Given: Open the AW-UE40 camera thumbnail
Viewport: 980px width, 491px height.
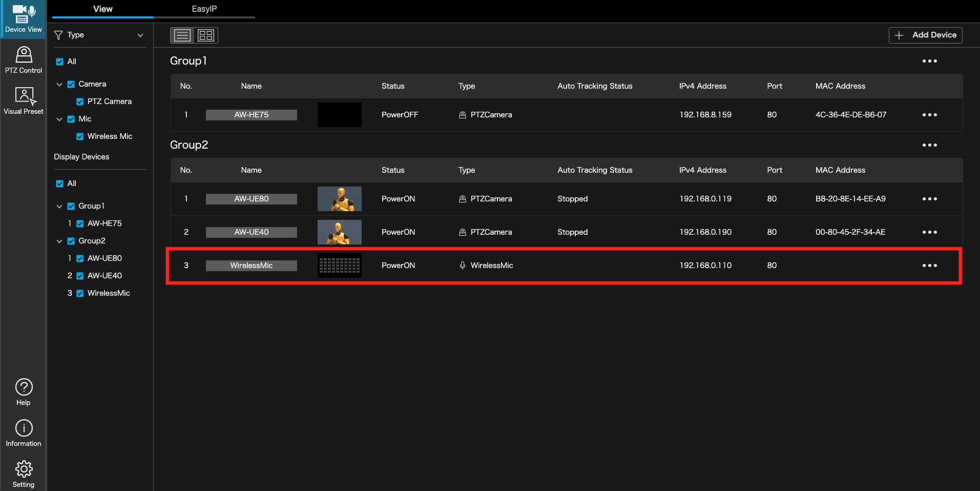Looking at the screenshot, I should 340,232.
